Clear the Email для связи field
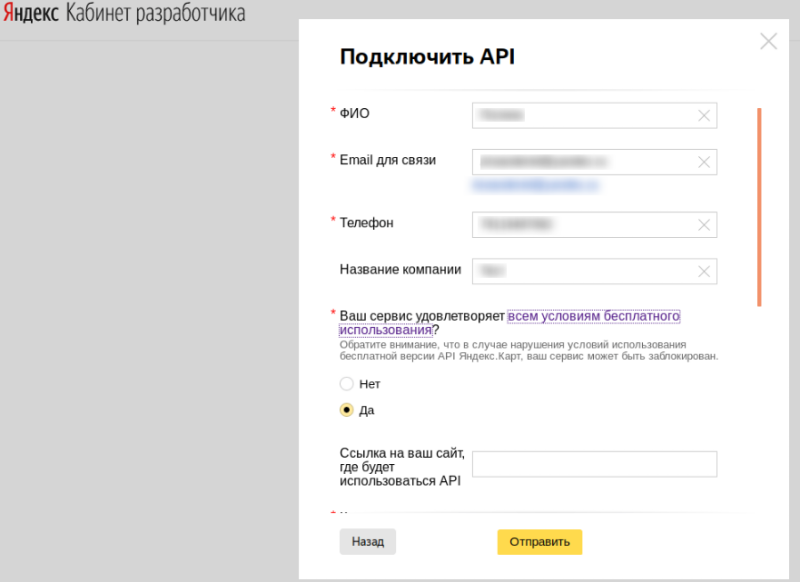The width and height of the screenshot is (800, 582). pos(704,162)
